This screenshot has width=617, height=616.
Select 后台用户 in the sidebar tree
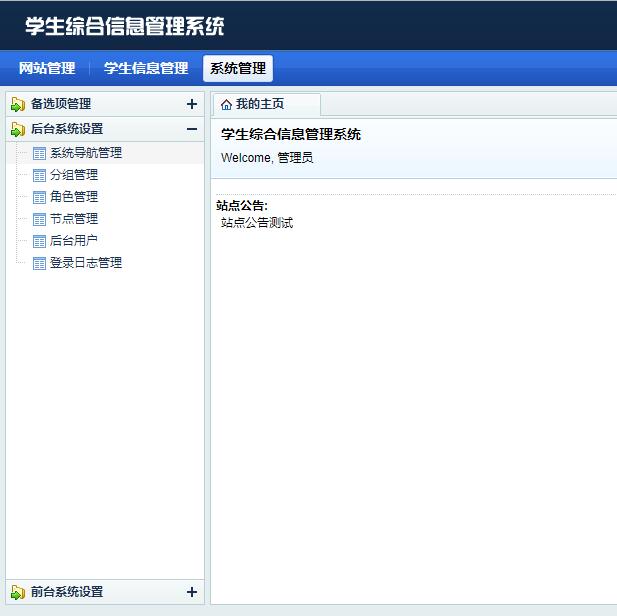pos(74,241)
